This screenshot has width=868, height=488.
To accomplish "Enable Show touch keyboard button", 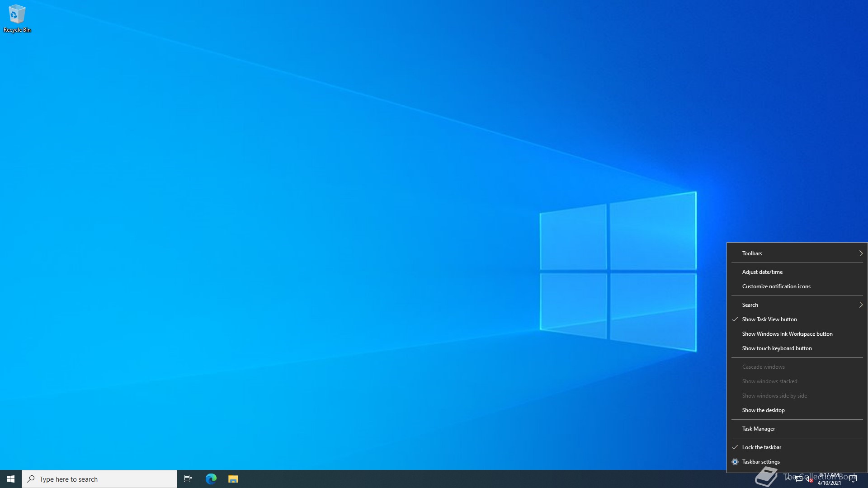I will tap(777, 348).
